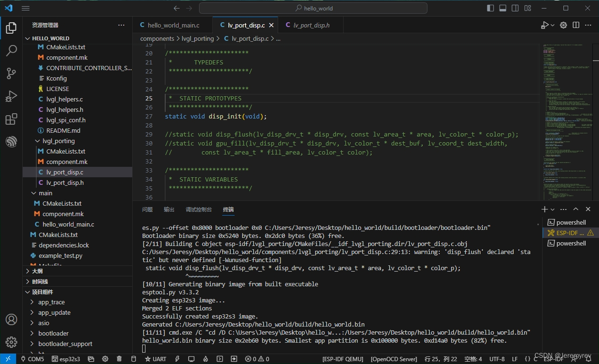Image resolution: width=599 pixels, height=364 pixels.
Task: Click the hello_world search box
Action: (x=313, y=8)
